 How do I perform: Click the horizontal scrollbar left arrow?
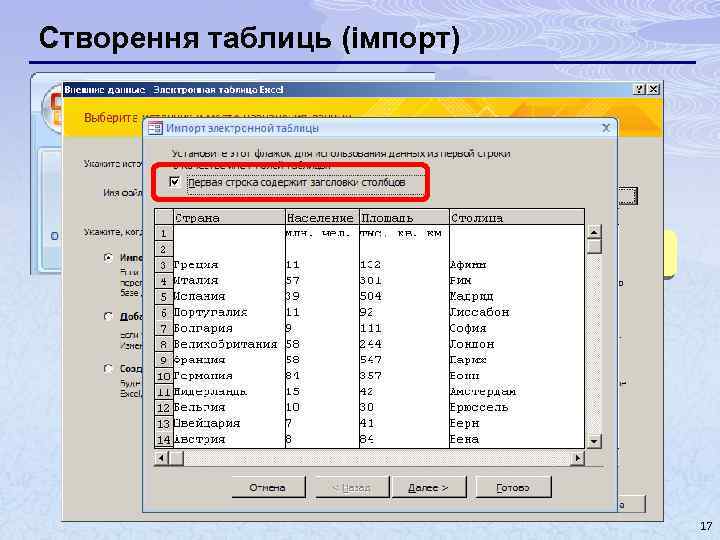coord(161,458)
